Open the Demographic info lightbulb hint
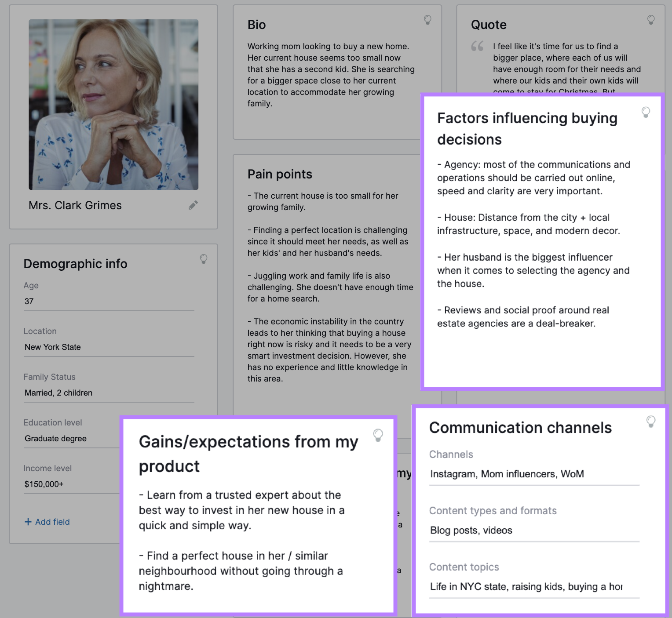Screen dimensions: 672x618 click(x=203, y=259)
